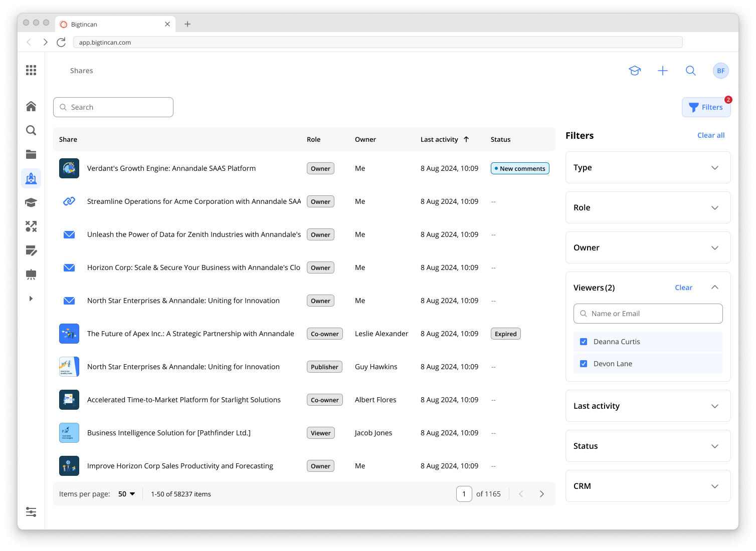
Task: Go to next page of results
Action: click(x=541, y=494)
